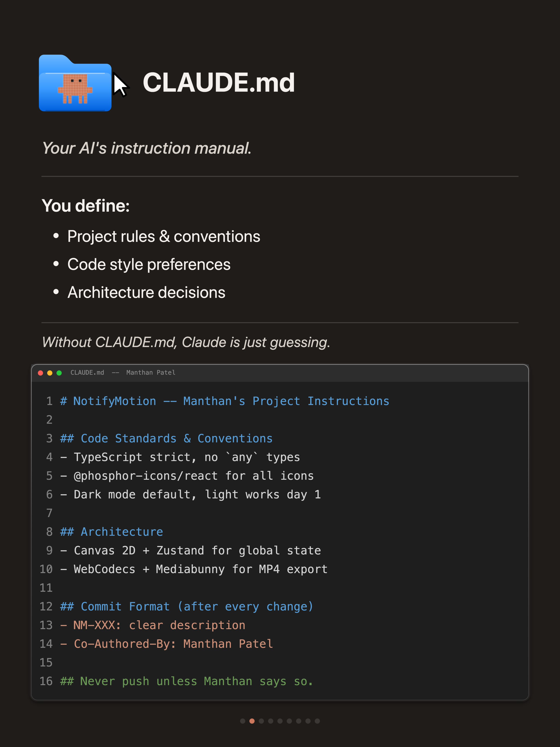Viewport: 560px width, 747px height.
Task: Select the second orange pagination dot
Action: pos(252,721)
